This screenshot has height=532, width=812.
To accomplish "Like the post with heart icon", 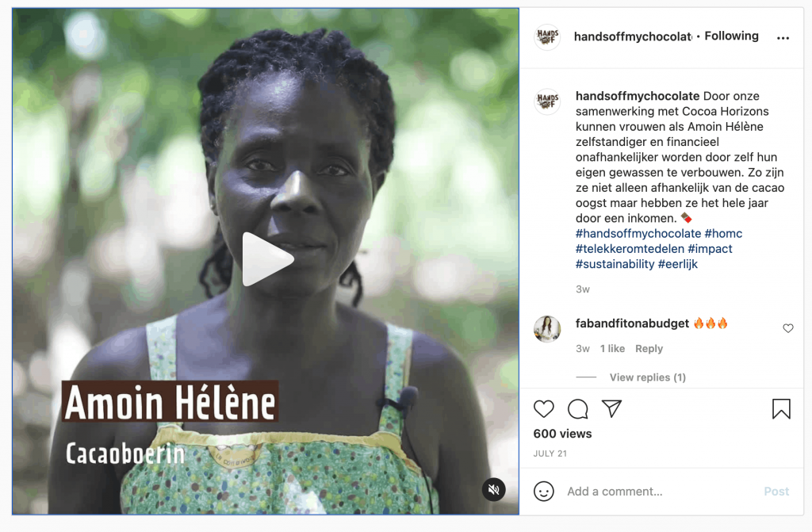I will tap(544, 409).
